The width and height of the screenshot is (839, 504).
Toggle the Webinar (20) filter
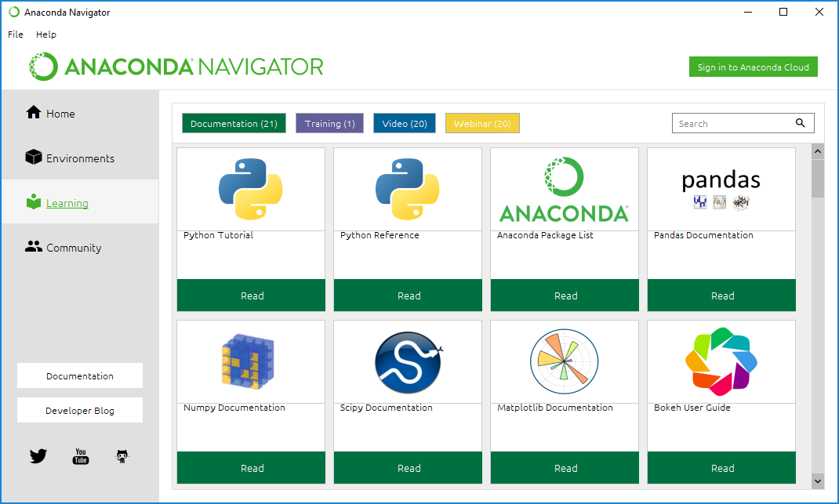point(482,124)
